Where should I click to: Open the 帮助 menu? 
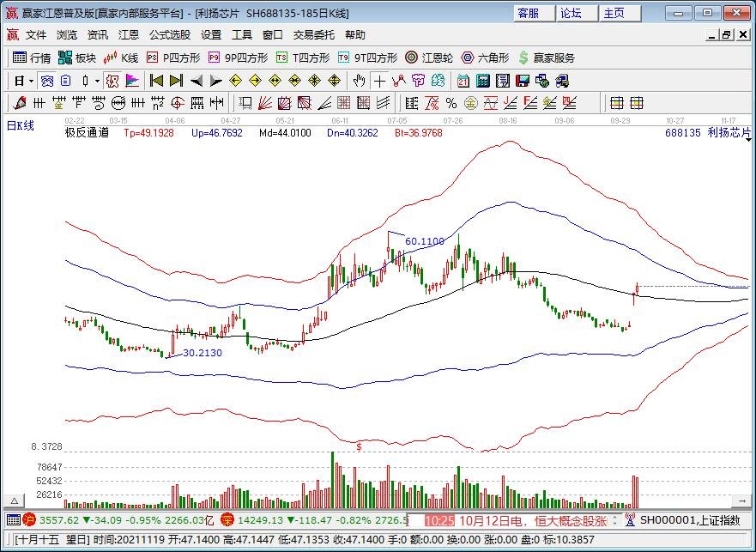pos(355,34)
